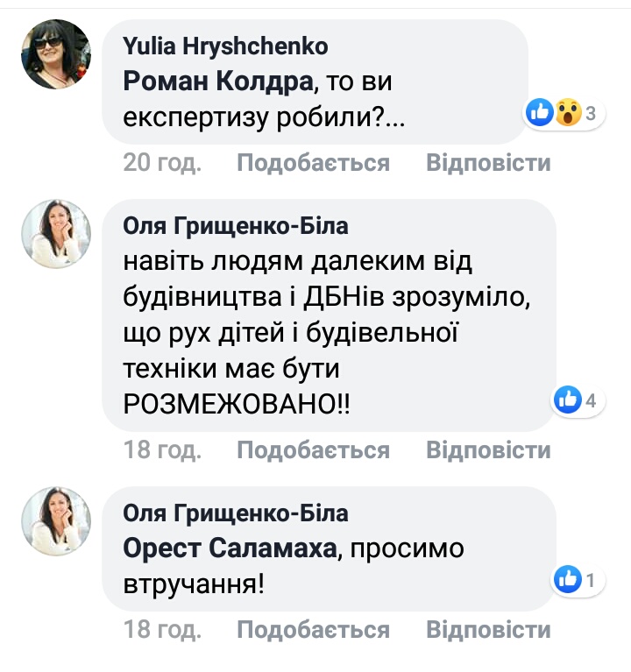631x672 pixels.
Task: View the wow reaction on Yulia's comment
Action: tap(569, 113)
